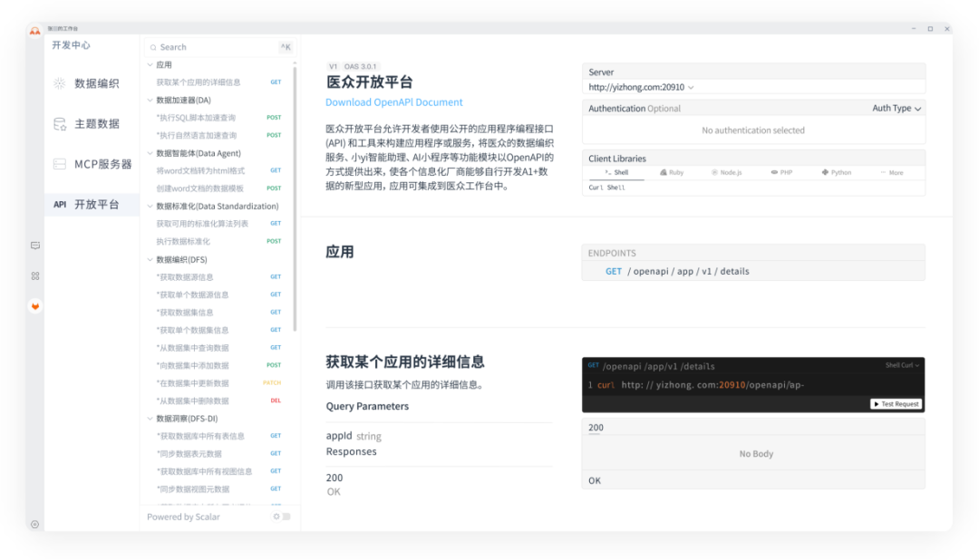Click the 主题数据 database star icon

point(59,124)
